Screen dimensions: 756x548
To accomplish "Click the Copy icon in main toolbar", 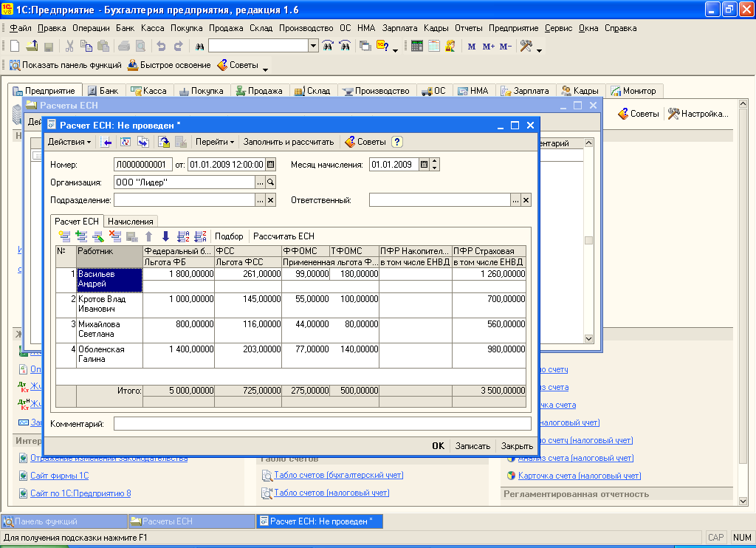I will pyautogui.click(x=86, y=46).
